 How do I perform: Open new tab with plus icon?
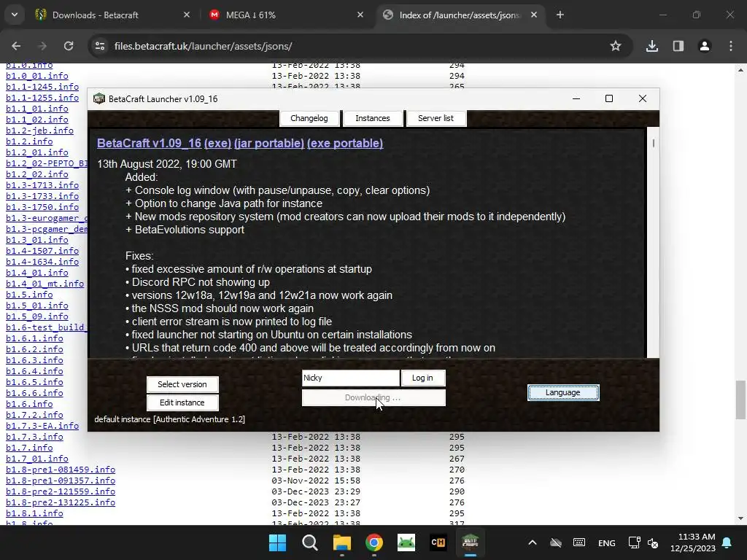click(560, 15)
